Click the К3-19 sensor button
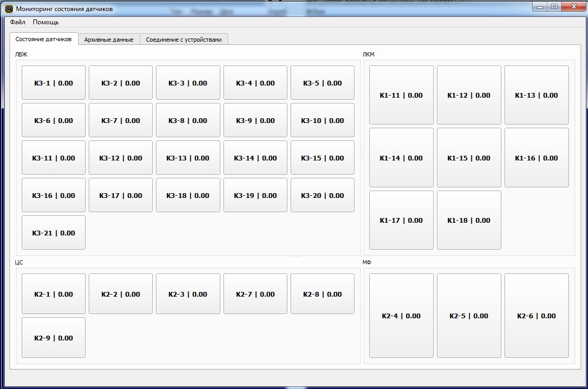This screenshot has width=588, height=389. point(255,195)
